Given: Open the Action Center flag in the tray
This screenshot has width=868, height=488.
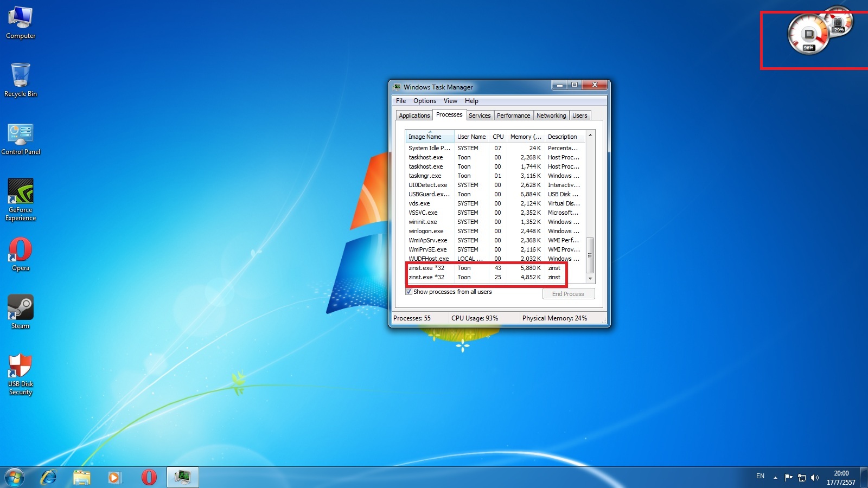Looking at the screenshot, I should click(788, 477).
